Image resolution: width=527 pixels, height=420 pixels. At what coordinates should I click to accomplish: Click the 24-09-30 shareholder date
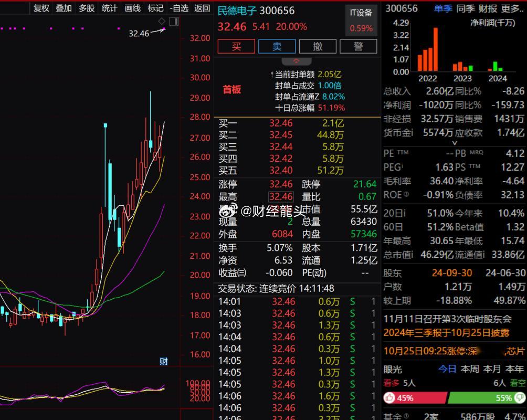tap(452, 272)
